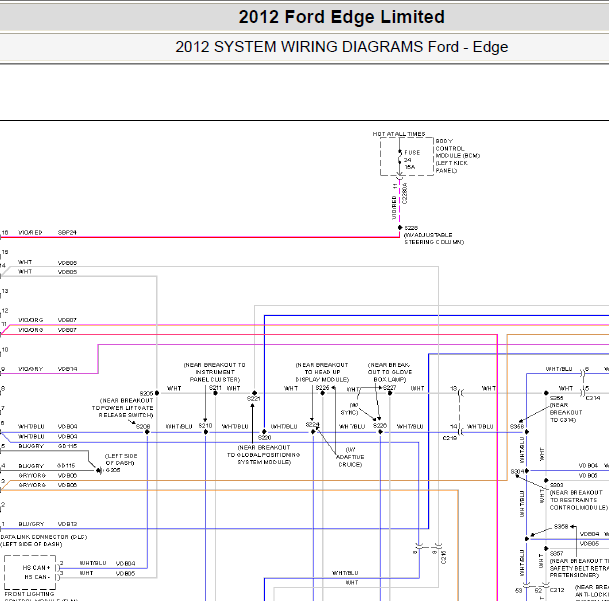
Task: Click the 'S221' splice label
Action: 253,399
